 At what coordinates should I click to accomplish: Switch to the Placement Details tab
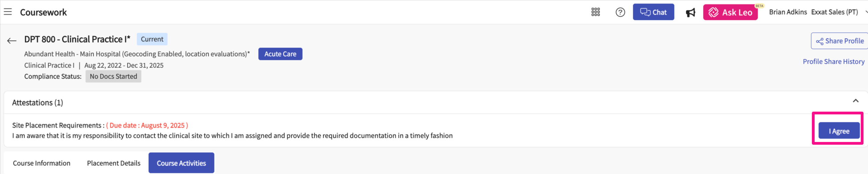114,163
